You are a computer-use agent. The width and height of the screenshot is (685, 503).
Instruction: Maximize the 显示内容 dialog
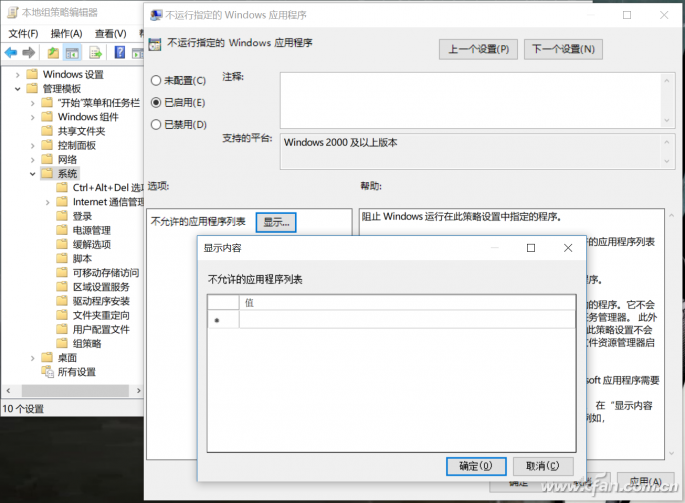[x=531, y=248]
